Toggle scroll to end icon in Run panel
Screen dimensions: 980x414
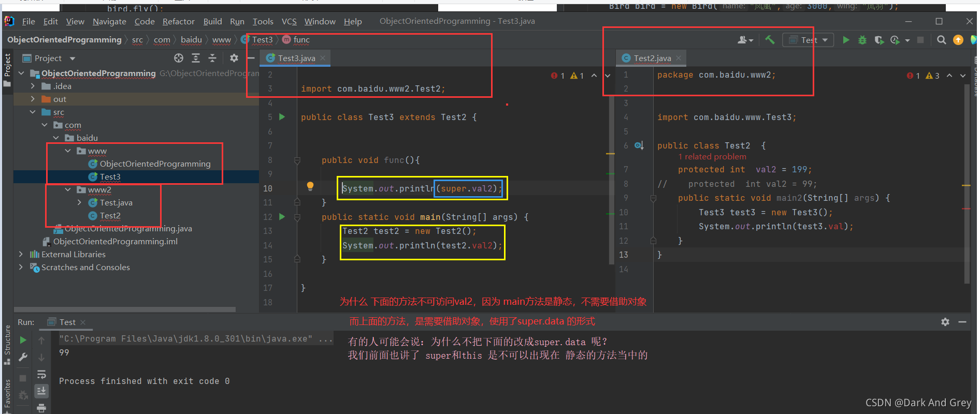[x=41, y=391]
